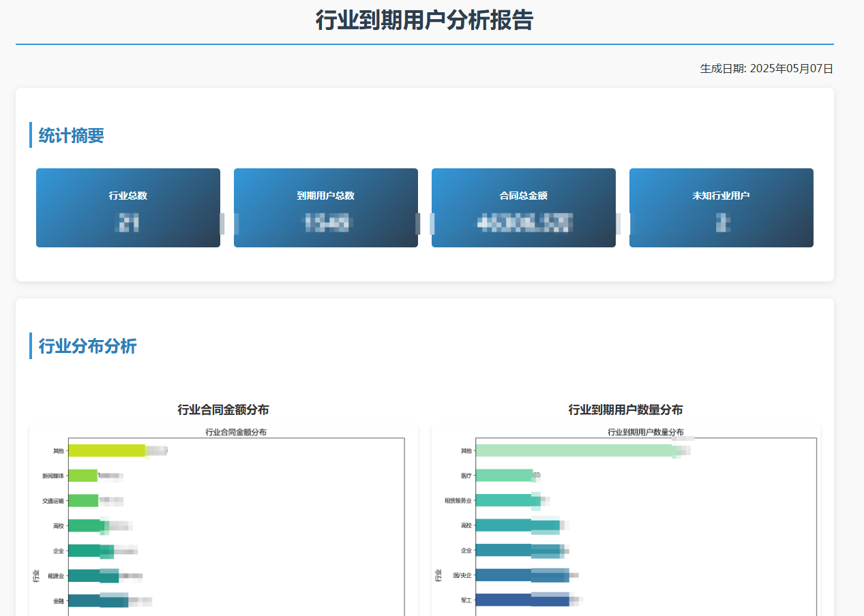Screen dimensions: 864x616
Task: Click the 高校 axis label in 行业合同金额分布 chart
Action: point(58,526)
